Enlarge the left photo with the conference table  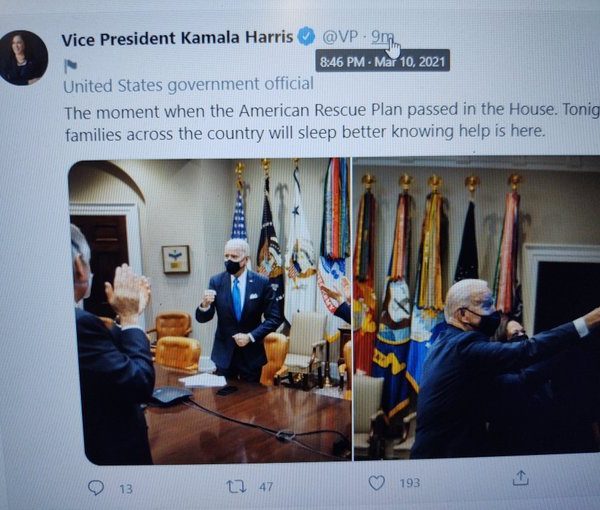210,310
